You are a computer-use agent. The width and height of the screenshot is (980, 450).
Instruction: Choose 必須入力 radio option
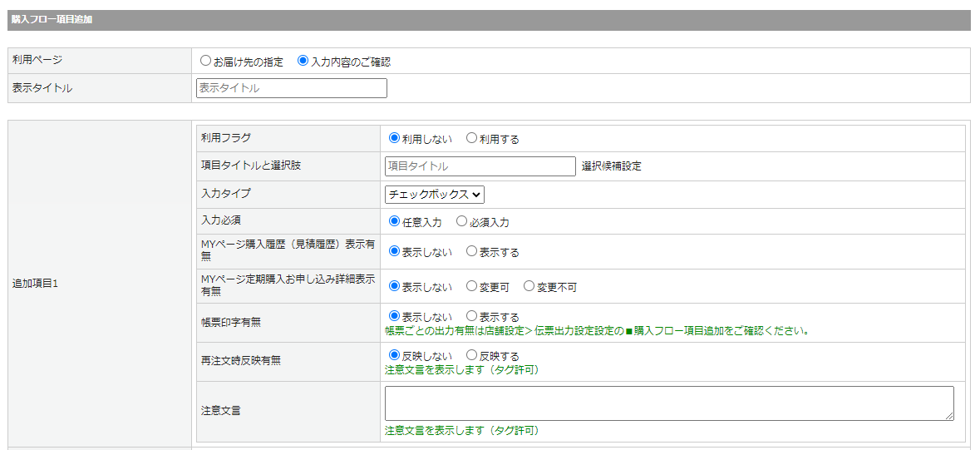coord(461,222)
